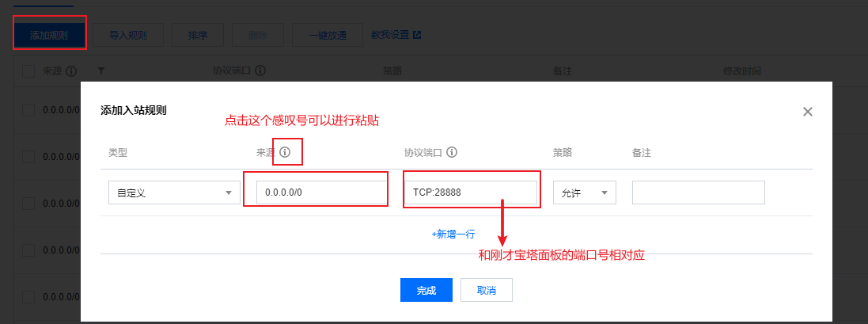Click the 修改时间 column header in background table
The height and width of the screenshot is (324, 868).
click(741, 71)
